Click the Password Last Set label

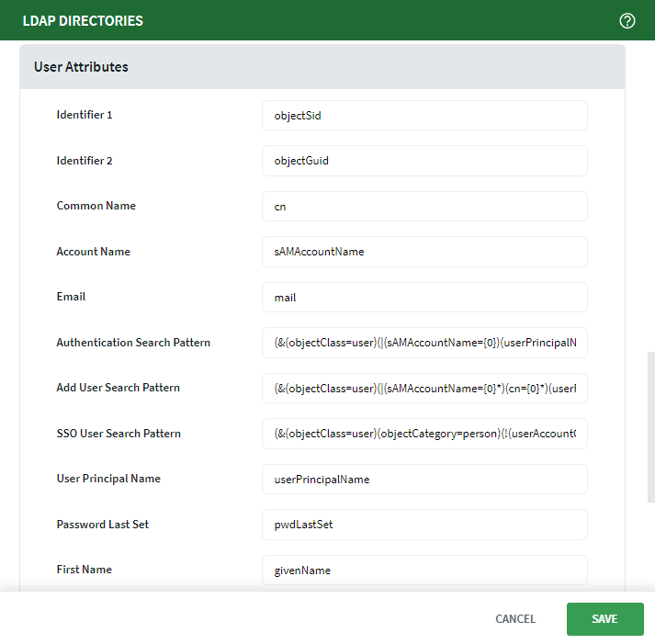103,525
